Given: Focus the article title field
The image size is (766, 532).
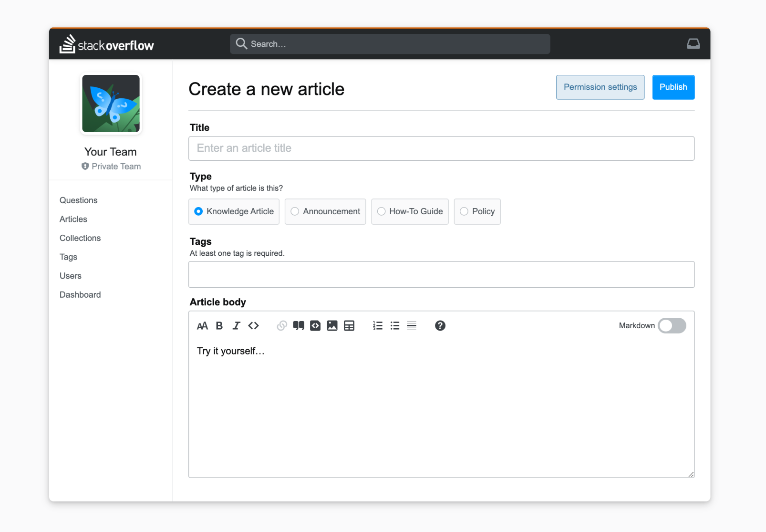Looking at the screenshot, I should click(x=442, y=148).
